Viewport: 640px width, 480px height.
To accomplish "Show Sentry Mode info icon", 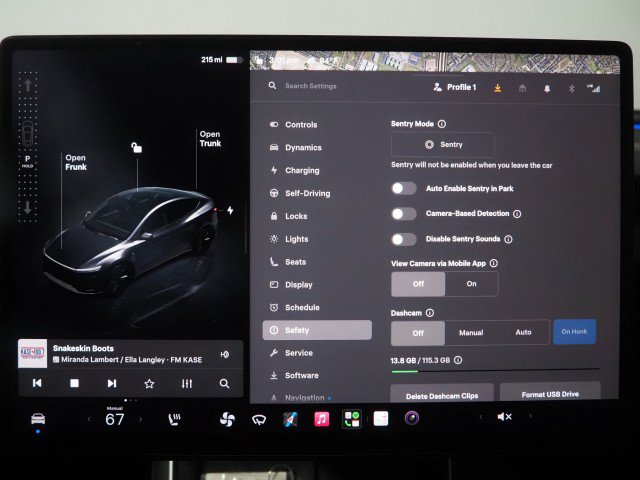I will pos(442,124).
